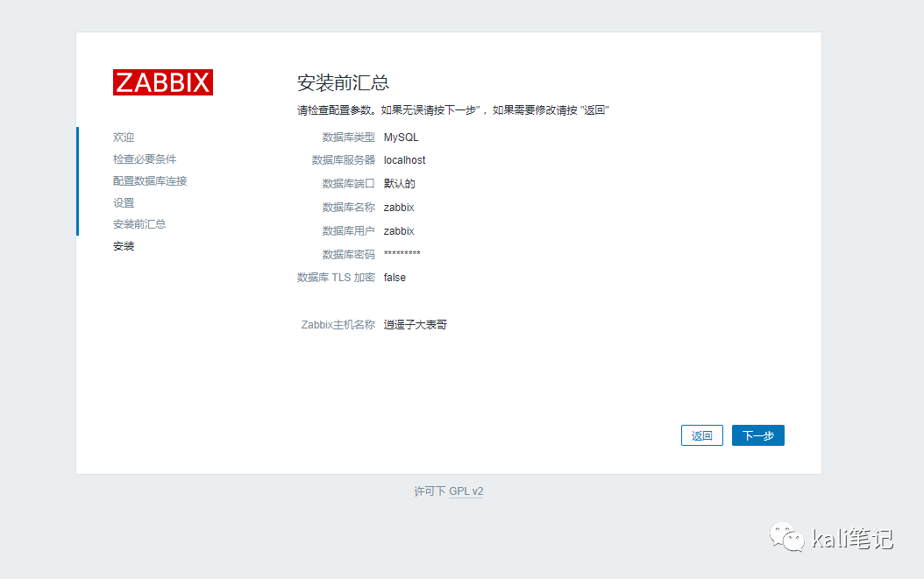This screenshot has height=579, width=924.
Task: Click the instruction text starting 请检查配置参数
Action: point(452,110)
